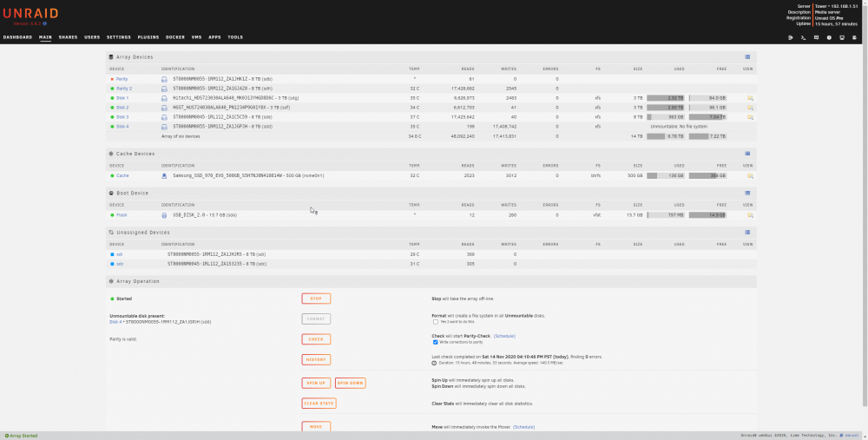
Task: Click the Logout icon in the header
Action: coord(791,37)
